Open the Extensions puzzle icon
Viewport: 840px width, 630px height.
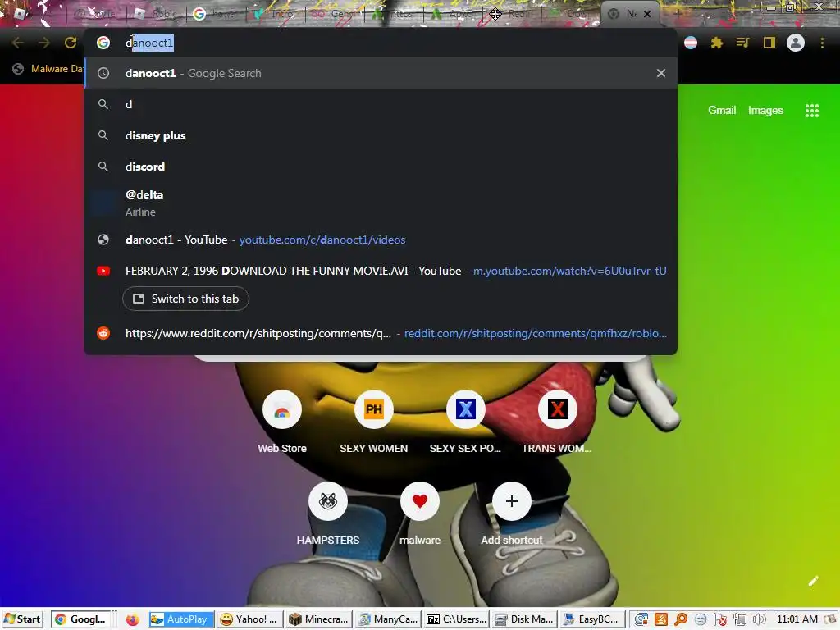pyautogui.click(x=717, y=43)
